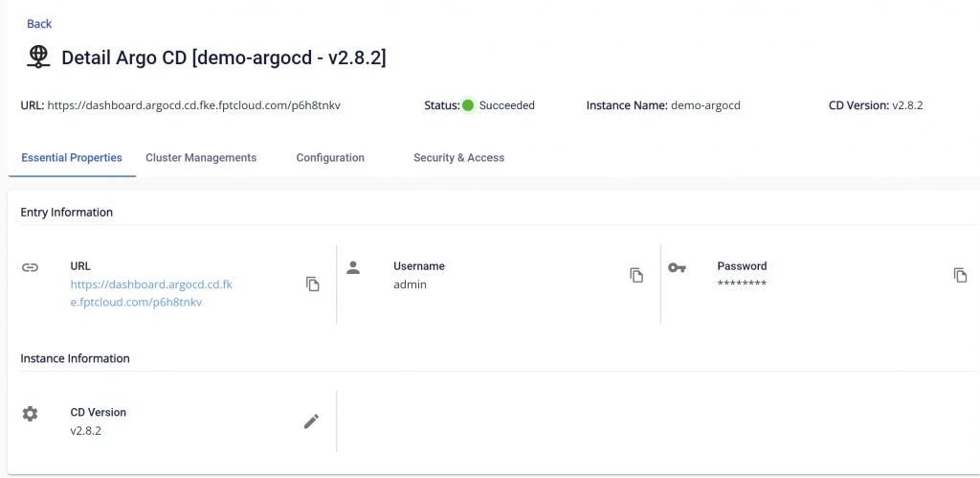Click the chain link icon beside URL
Viewport: 980px width, 478px height.
tap(30, 267)
